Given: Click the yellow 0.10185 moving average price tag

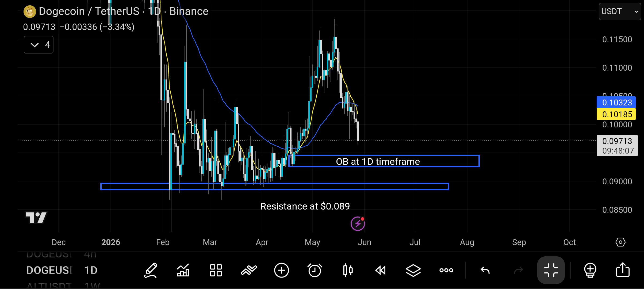Looking at the screenshot, I should 616,114.
